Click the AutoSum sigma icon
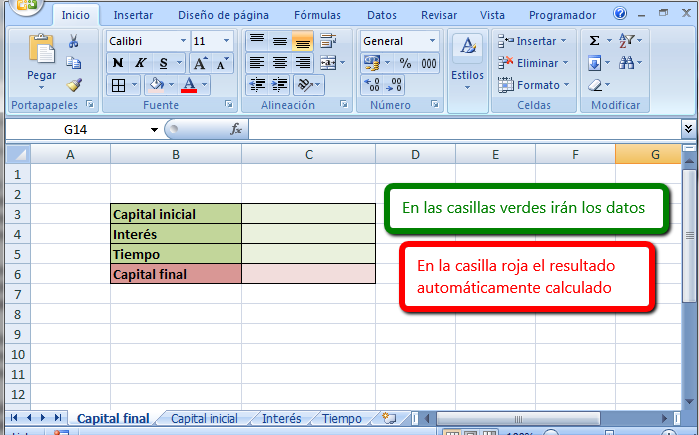This screenshot has width=699, height=435. (594, 41)
